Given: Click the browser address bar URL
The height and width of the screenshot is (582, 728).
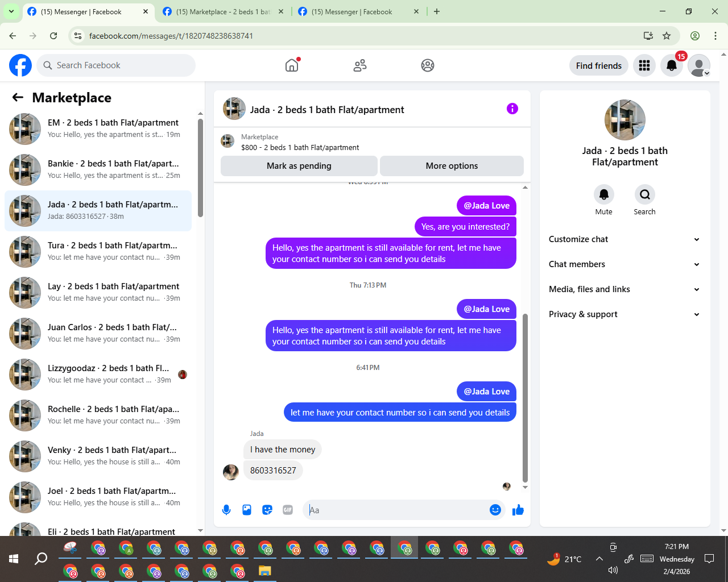Looking at the screenshot, I should (x=171, y=36).
